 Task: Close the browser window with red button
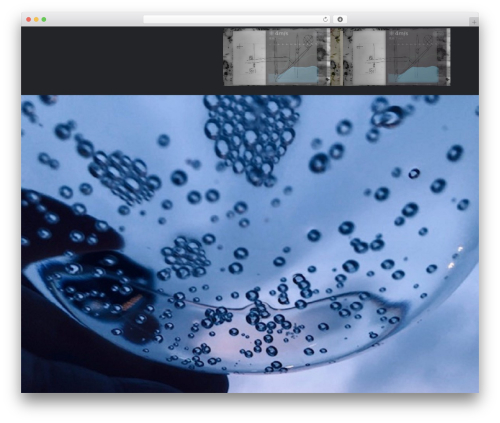coord(29,19)
